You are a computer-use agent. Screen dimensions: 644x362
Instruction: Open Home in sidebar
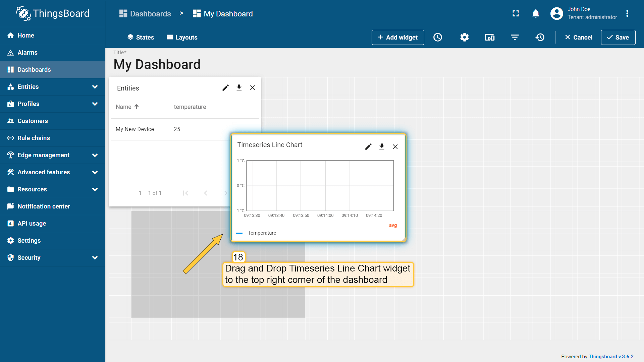[52, 36]
